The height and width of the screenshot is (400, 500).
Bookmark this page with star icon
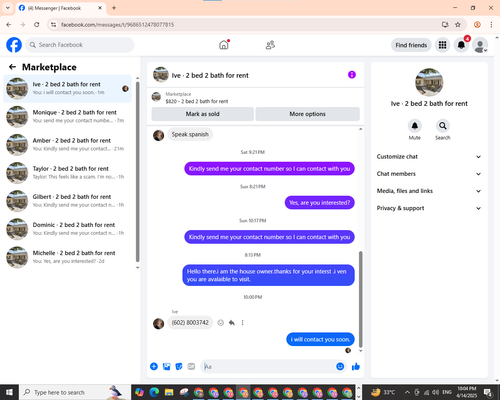point(458,25)
